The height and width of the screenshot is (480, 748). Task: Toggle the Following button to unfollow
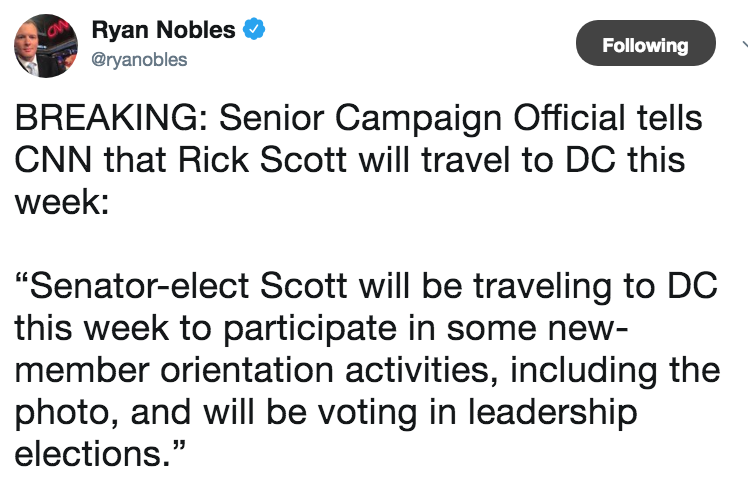(x=645, y=43)
